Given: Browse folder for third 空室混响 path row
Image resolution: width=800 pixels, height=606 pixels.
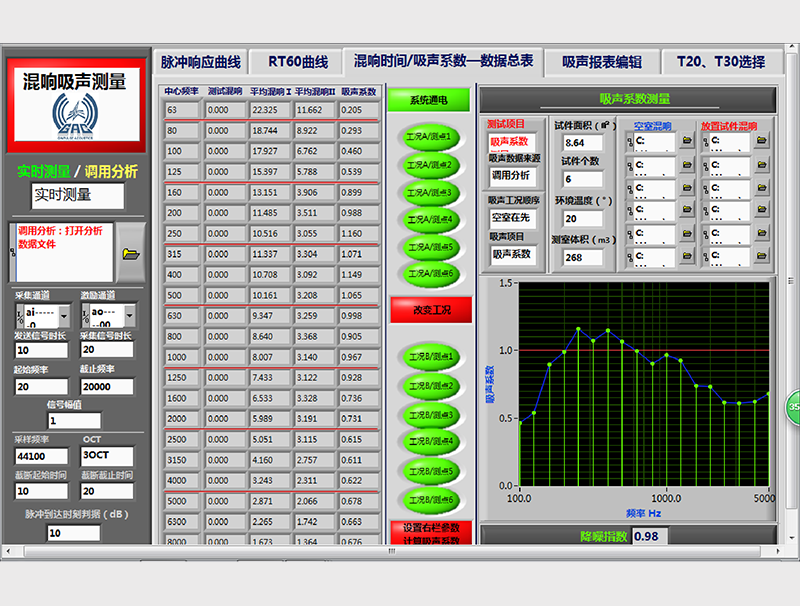Looking at the screenshot, I should tap(687, 188).
